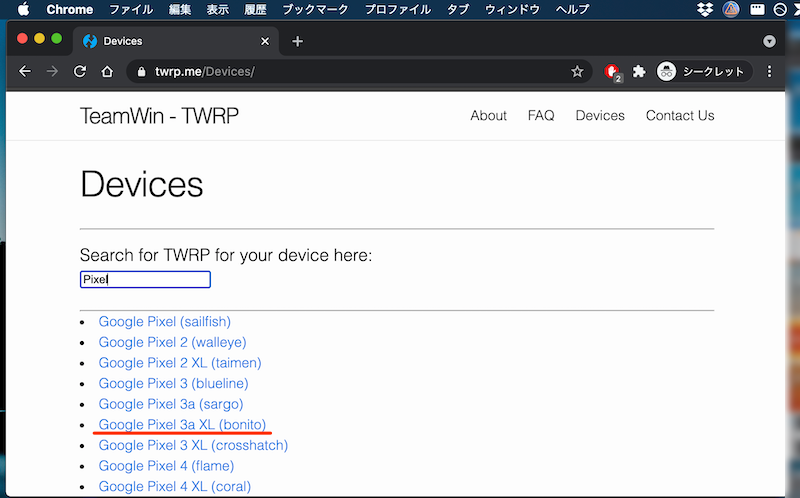
Task: Open the ブックマーク menu
Action: click(315, 9)
